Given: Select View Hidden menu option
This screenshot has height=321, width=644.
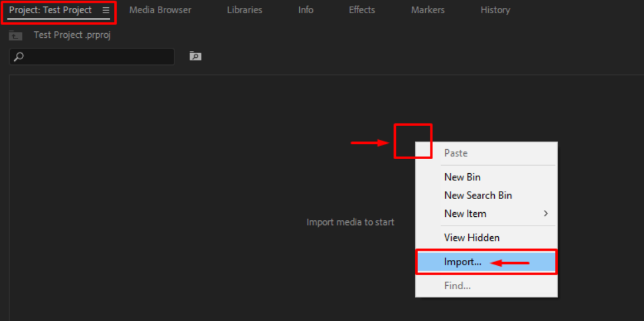Looking at the screenshot, I should pyautogui.click(x=487, y=237).
